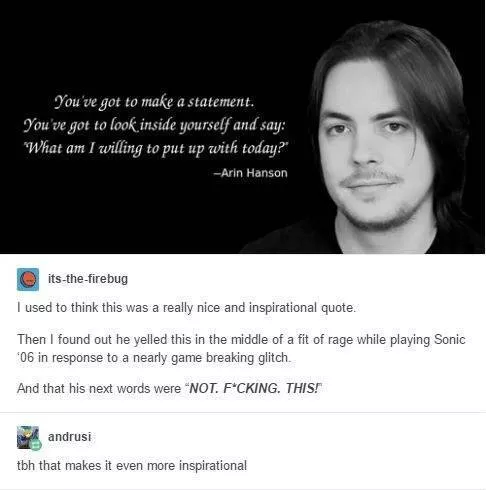486x490 pixels.
Task: Click the bold 'NOT. F*CKING. THIS!' text
Action: click(x=254, y=388)
